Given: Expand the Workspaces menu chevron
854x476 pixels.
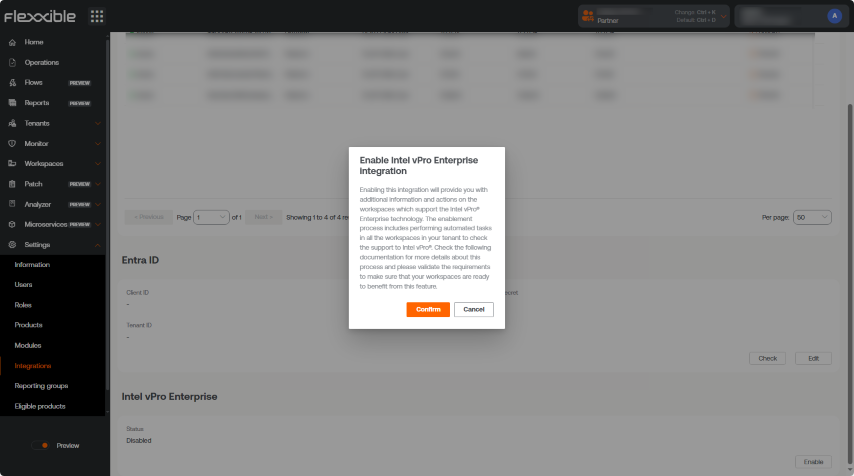Looking at the screenshot, I should [98, 164].
